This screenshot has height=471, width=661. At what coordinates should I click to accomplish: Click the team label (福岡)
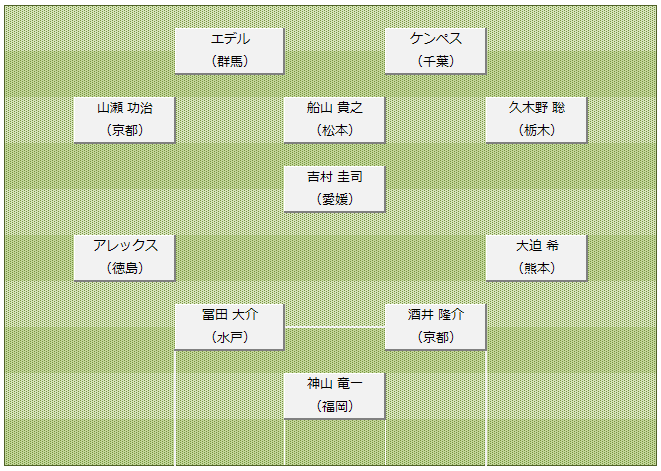pos(335,406)
